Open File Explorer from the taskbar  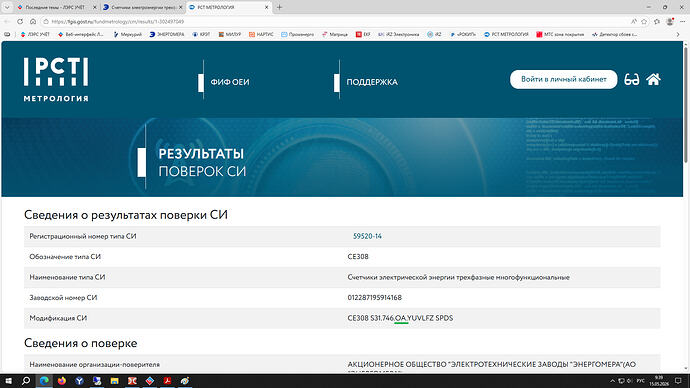coord(114,381)
